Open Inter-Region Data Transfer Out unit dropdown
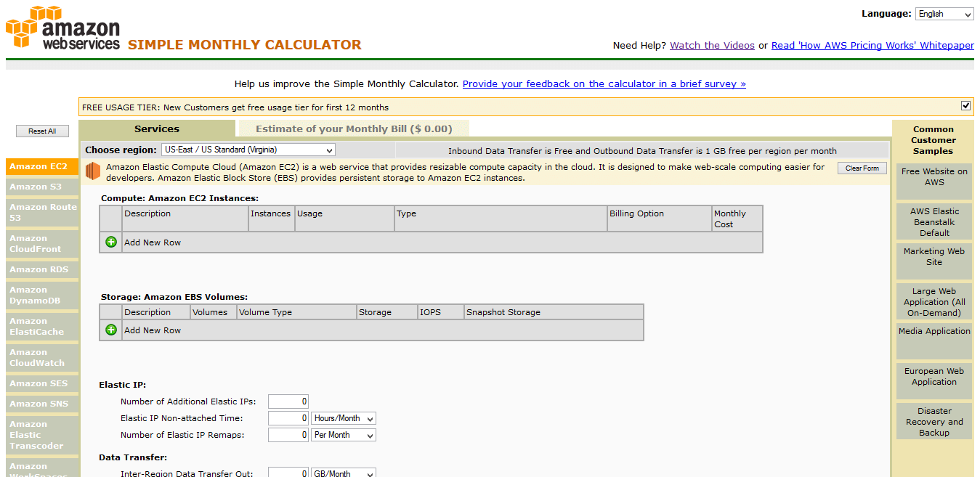 click(344, 473)
